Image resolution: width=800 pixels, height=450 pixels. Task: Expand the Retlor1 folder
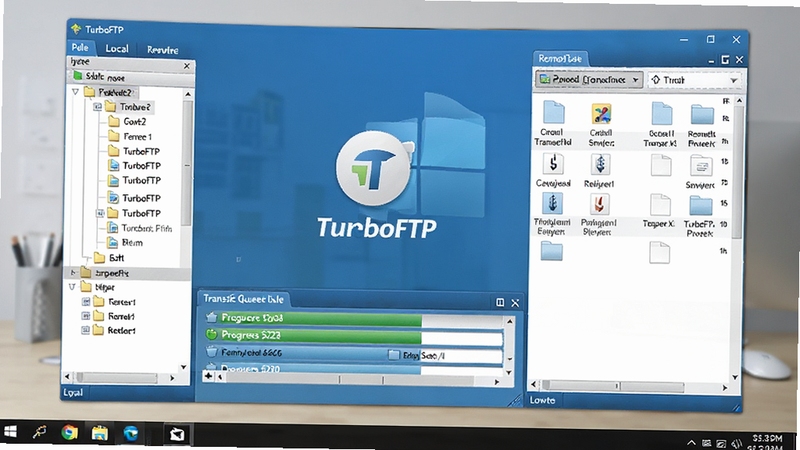[85, 330]
